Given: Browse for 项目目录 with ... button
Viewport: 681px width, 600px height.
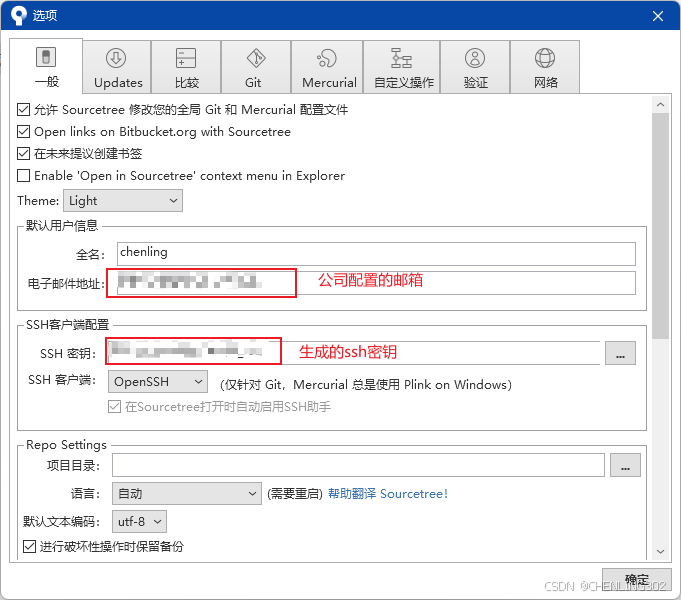Looking at the screenshot, I should pyautogui.click(x=625, y=465).
